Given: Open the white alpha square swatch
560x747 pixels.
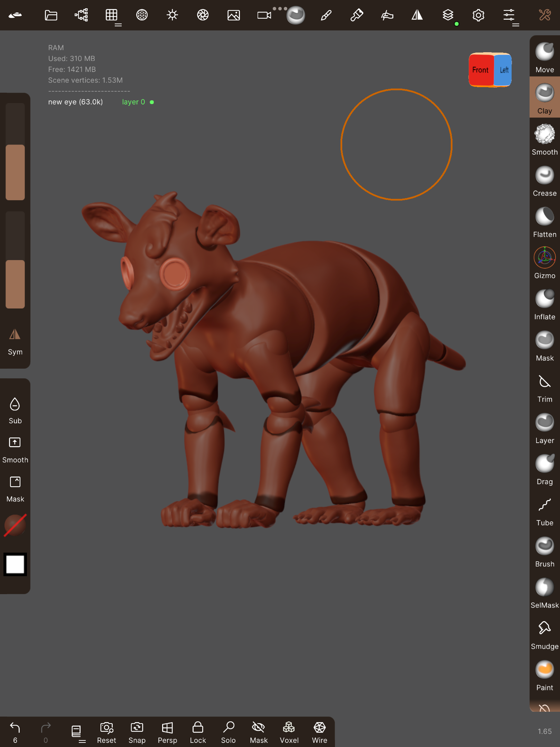Looking at the screenshot, I should pyautogui.click(x=15, y=564).
